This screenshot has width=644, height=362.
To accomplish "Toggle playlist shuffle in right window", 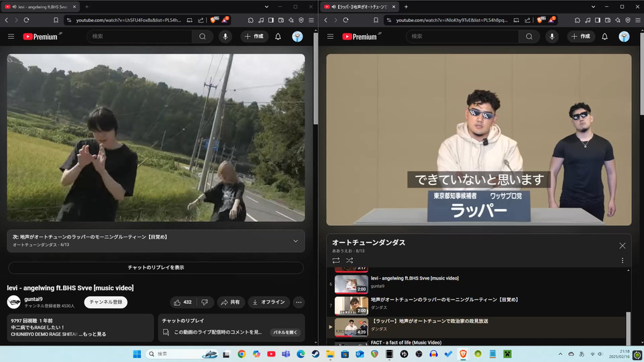I will click(x=350, y=260).
